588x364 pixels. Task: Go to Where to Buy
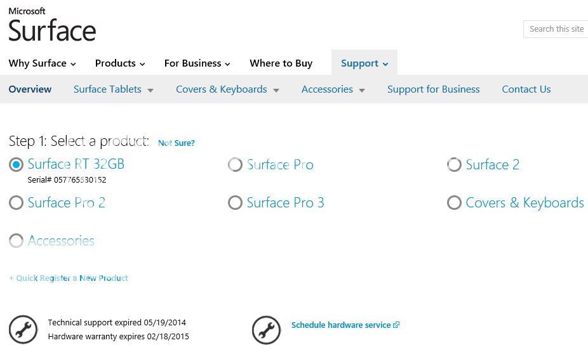281,63
